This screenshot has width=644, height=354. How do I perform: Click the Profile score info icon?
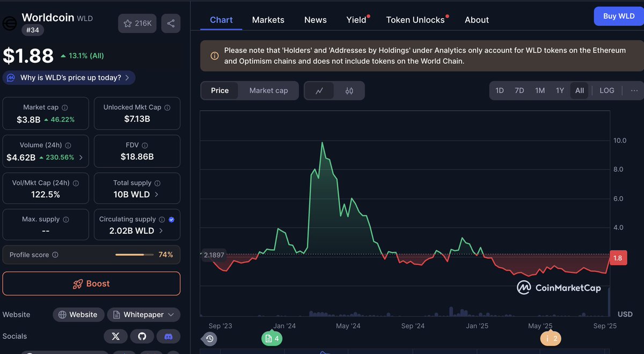coord(55,255)
